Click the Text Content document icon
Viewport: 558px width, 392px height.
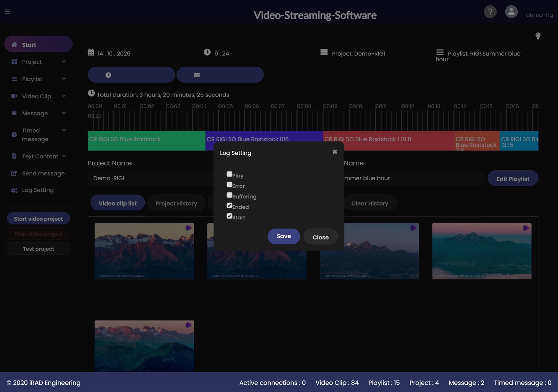tap(14, 156)
